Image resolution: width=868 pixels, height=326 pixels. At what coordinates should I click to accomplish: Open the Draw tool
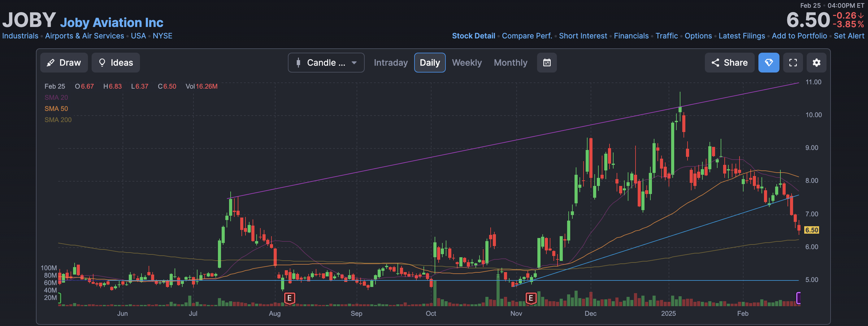[64, 63]
